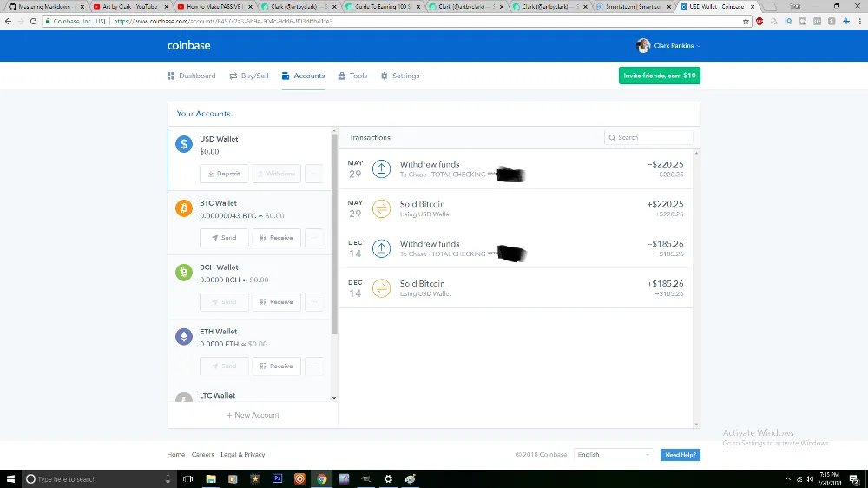
Task: Click Receive in BTC Wallet
Action: point(276,238)
